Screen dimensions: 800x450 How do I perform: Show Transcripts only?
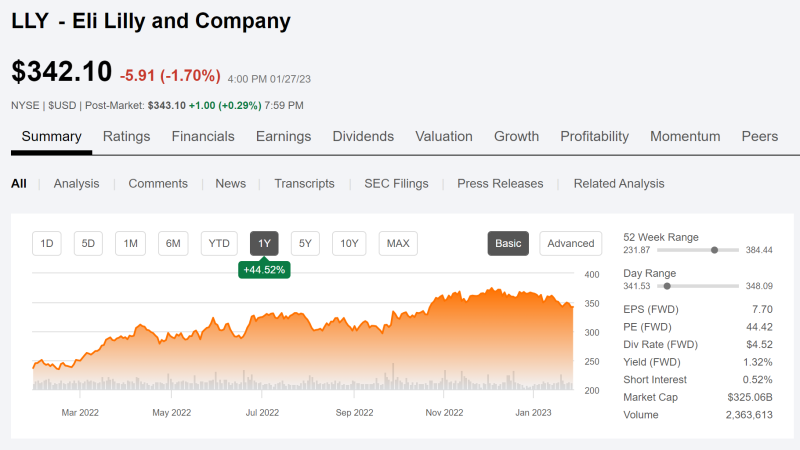[305, 184]
